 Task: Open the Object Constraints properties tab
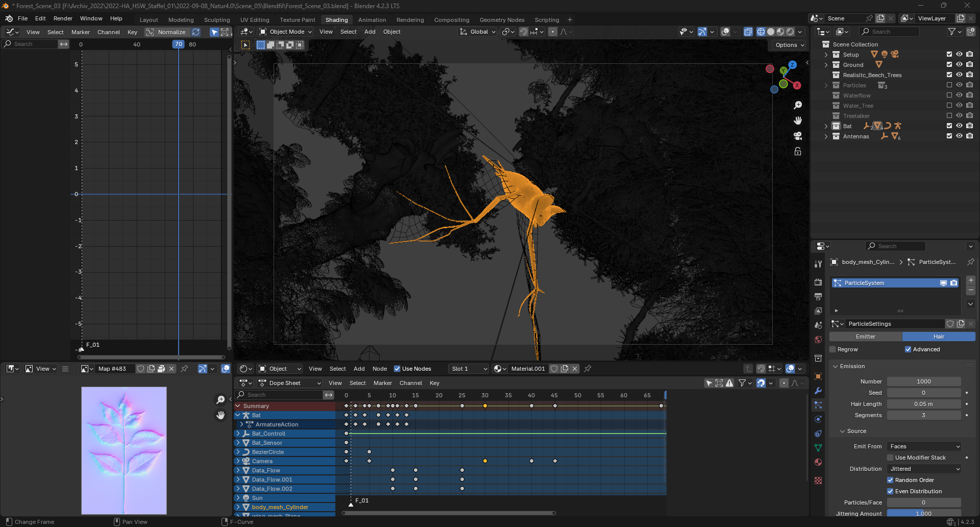818,434
